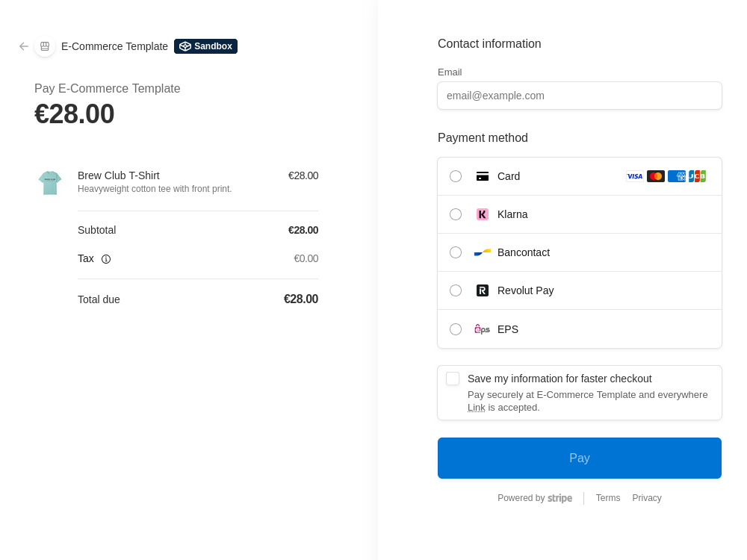Click the JCB card logo
This screenshot has width=747, height=560.
698,176
